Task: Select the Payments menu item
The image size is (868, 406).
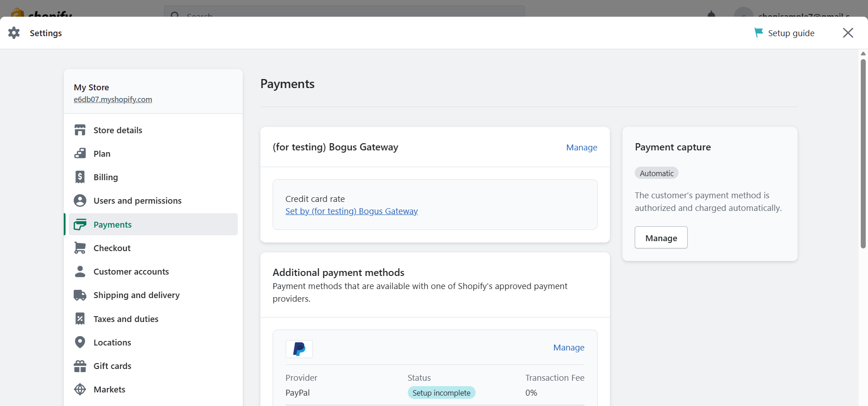Action: tap(153, 224)
